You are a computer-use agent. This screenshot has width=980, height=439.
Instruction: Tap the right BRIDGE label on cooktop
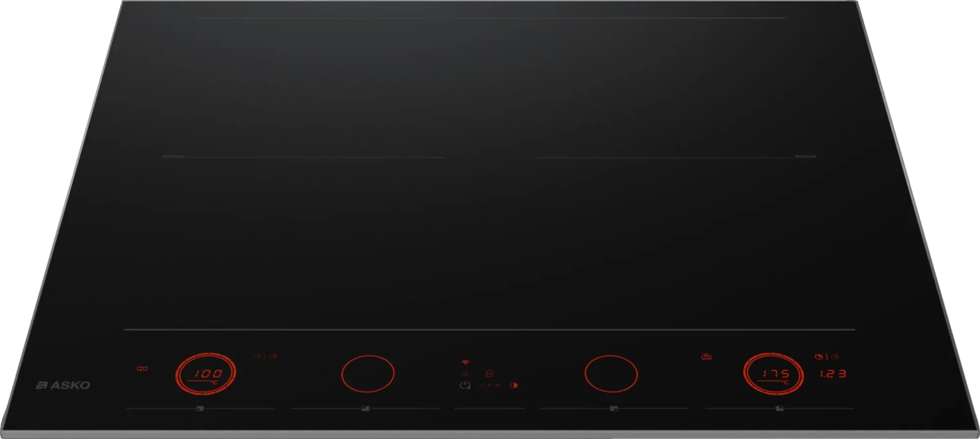coord(806,157)
